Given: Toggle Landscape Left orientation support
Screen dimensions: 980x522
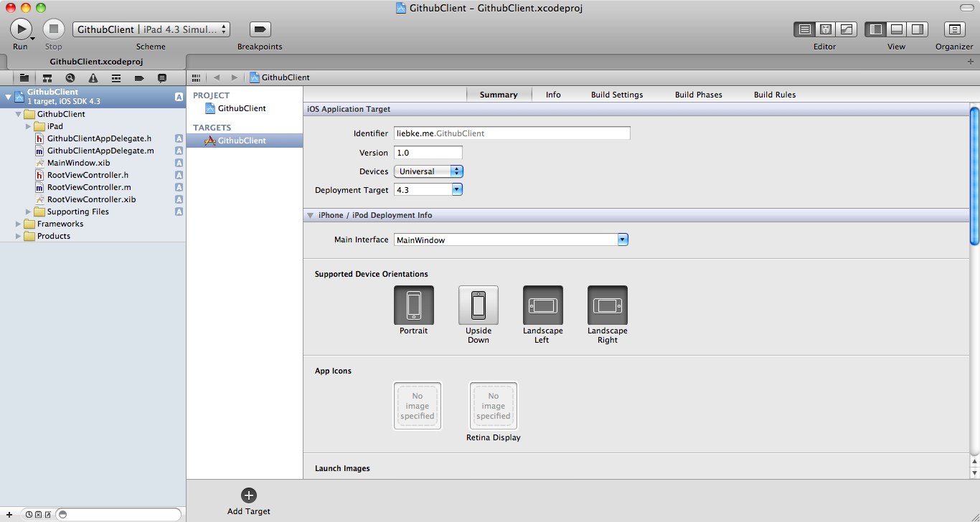Looking at the screenshot, I should pyautogui.click(x=543, y=305).
